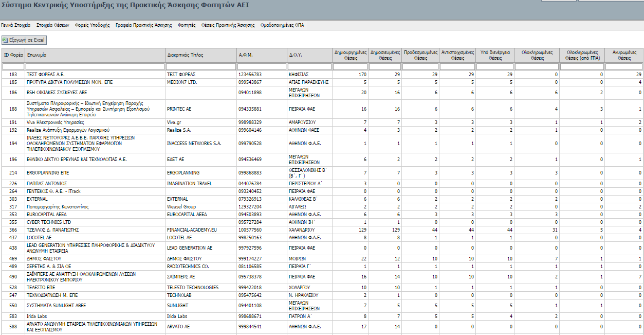Focus the ID Φορέα filter box
The width and height of the screenshot is (644, 335).
coord(13,67)
